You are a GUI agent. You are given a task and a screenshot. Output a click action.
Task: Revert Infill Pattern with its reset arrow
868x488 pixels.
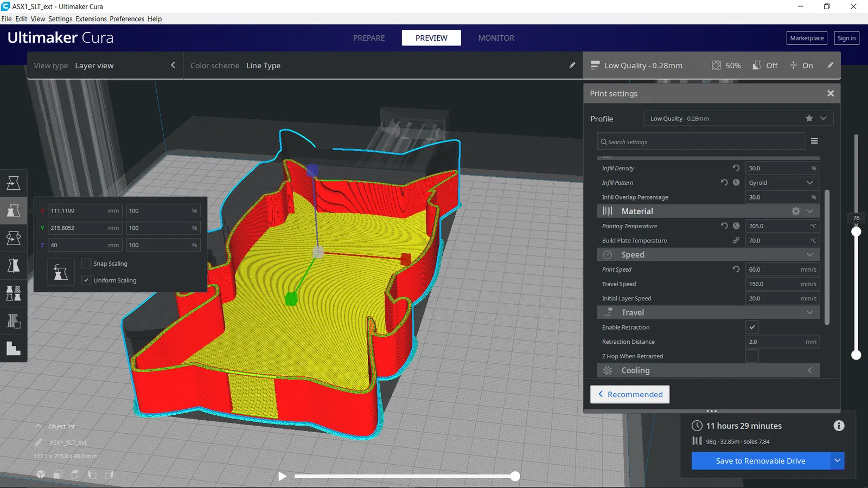tap(724, 183)
